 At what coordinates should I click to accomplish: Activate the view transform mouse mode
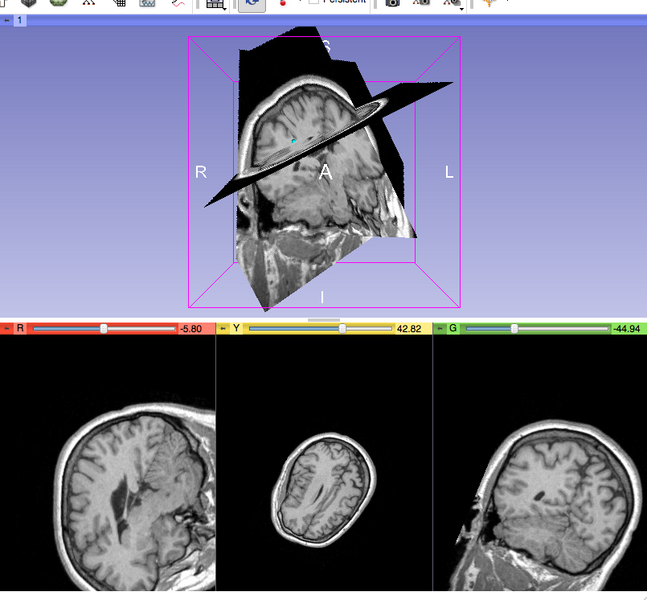tap(251, 4)
